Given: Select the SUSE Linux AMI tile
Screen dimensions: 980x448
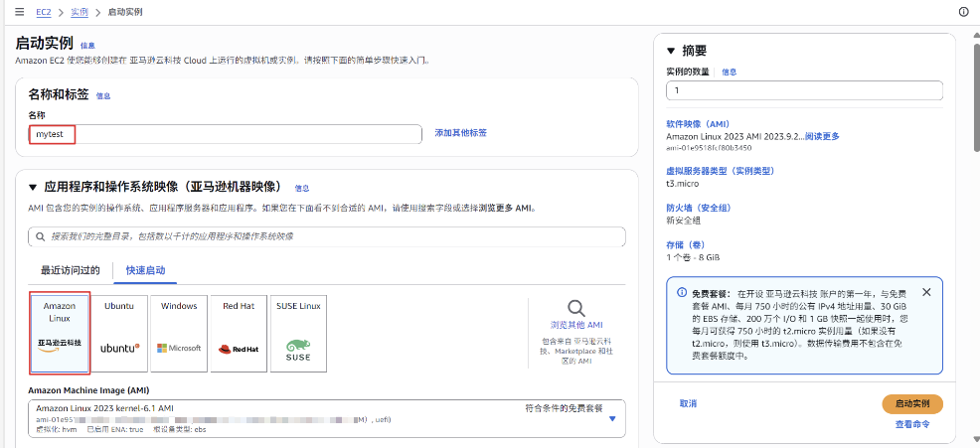Looking at the screenshot, I should tap(299, 334).
